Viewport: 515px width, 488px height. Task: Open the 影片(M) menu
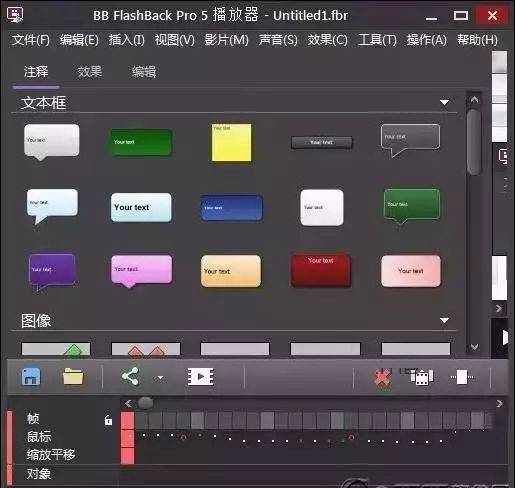click(227, 40)
